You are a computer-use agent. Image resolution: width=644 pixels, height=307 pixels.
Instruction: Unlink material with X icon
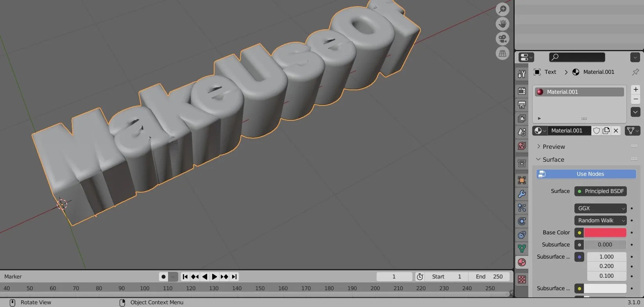[x=616, y=130]
